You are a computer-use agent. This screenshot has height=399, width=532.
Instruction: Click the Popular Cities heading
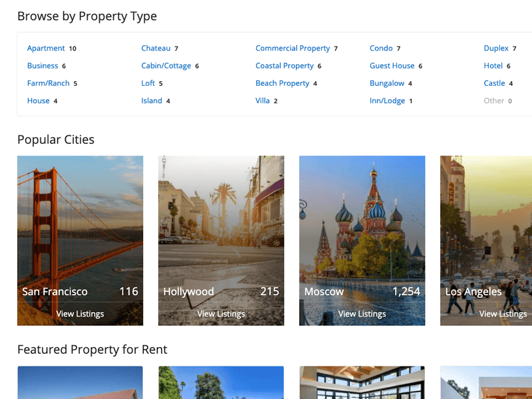click(x=56, y=140)
